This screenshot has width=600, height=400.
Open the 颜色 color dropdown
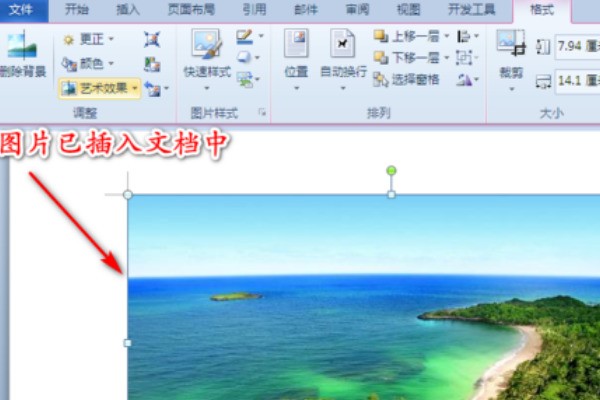click(x=88, y=64)
